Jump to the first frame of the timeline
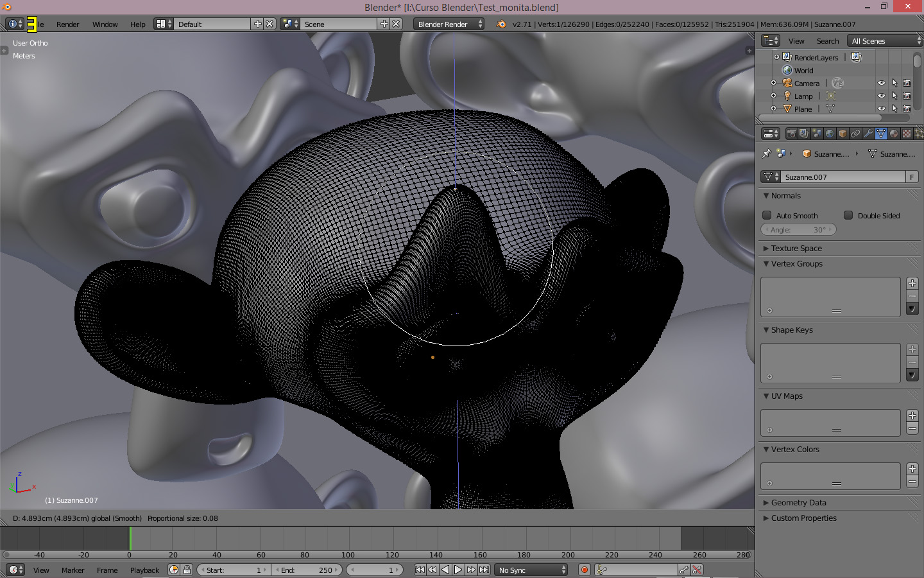Viewport: 924px width, 578px height. pos(420,570)
